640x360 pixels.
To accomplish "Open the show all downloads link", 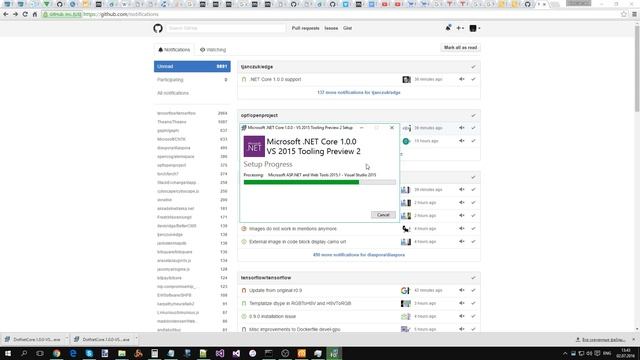I will pos(600,340).
